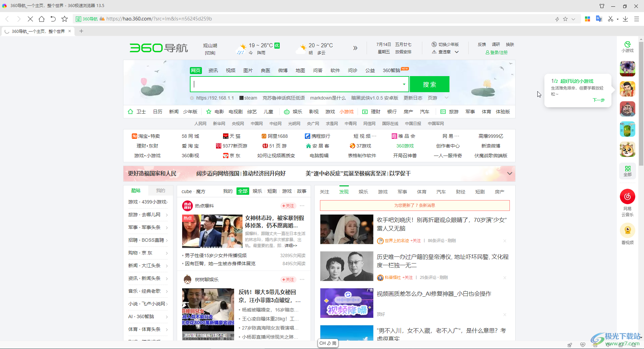Go to browser home page icon
This screenshot has height=349, width=644.
tap(42, 19)
